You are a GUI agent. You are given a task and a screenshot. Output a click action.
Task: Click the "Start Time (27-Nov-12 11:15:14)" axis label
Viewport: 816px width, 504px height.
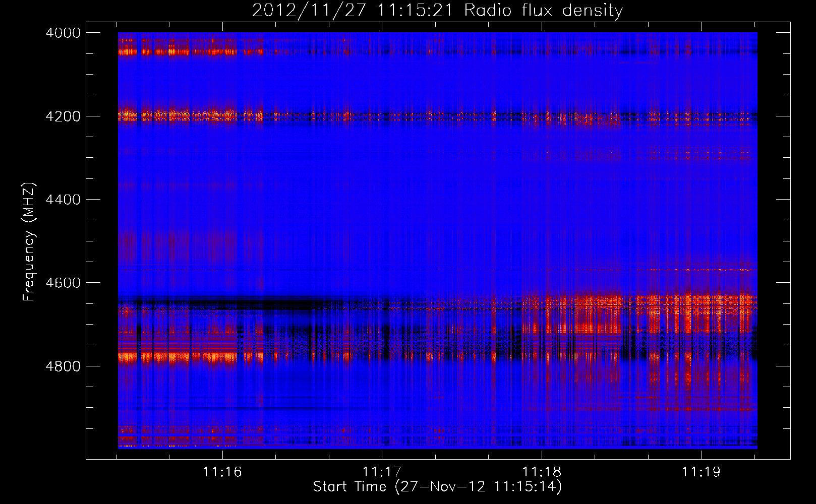pyautogui.click(x=437, y=487)
